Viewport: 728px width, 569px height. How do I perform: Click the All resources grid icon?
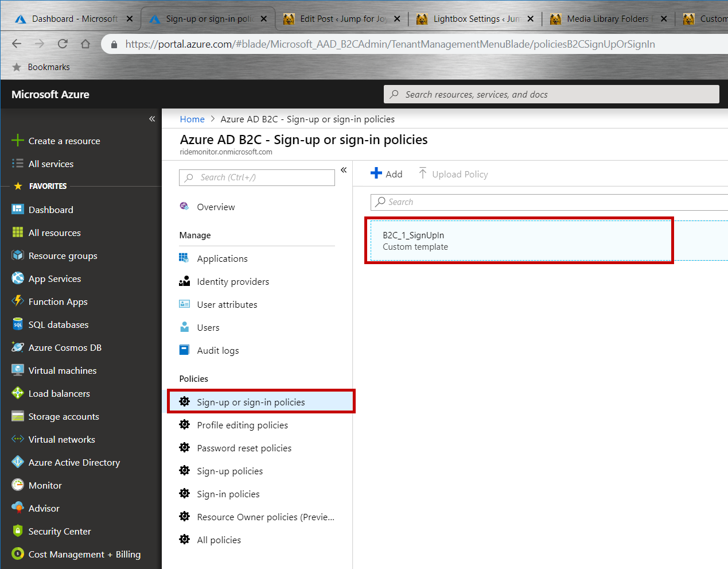(18, 233)
